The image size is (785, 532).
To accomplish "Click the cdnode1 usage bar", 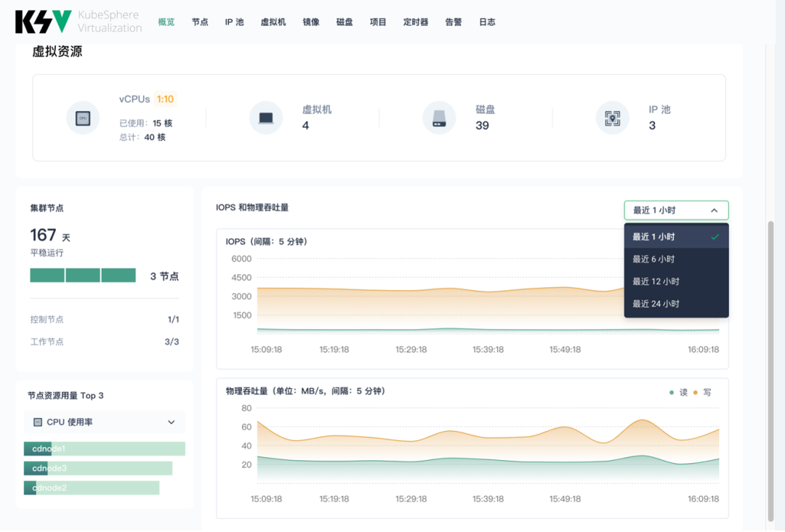I will 104,448.
